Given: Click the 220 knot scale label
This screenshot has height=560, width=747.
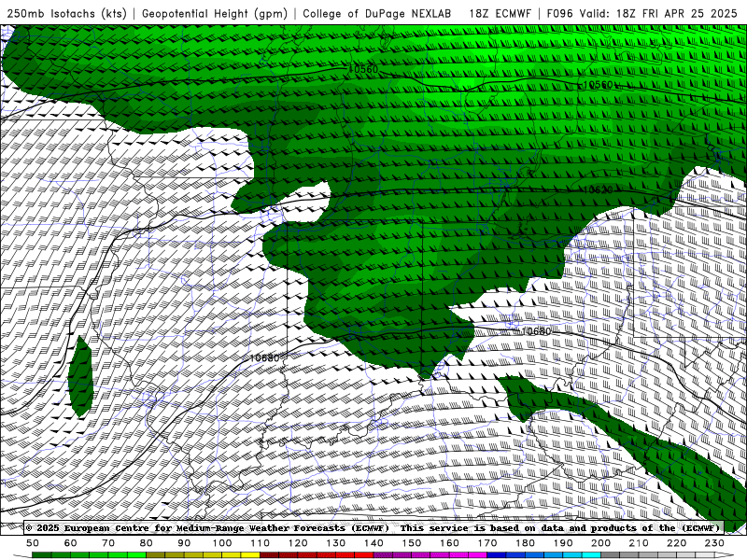Looking at the screenshot, I should click(x=676, y=543).
